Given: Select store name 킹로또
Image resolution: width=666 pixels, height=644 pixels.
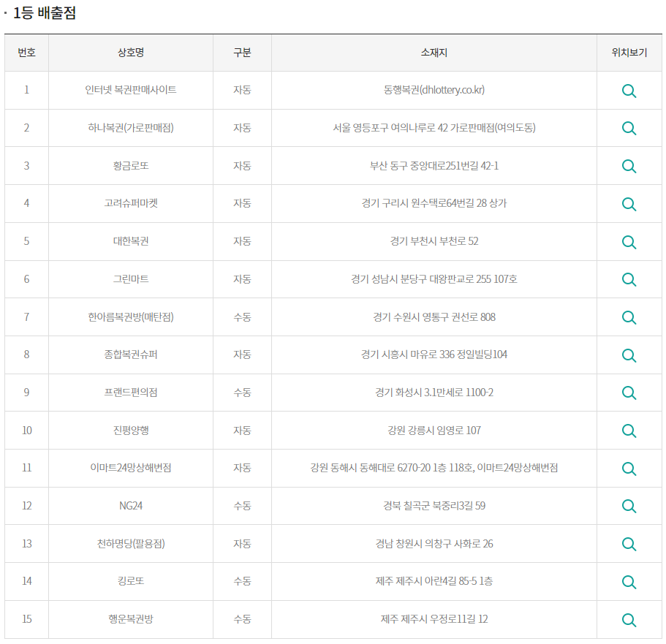Looking at the screenshot, I should click(131, 580).
